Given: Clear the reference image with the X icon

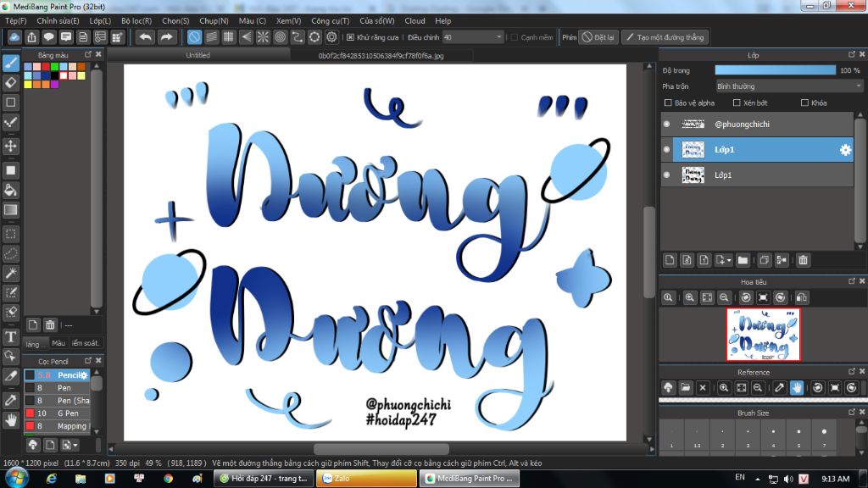Looking at the screenshot, I should [x=703, y=388].
